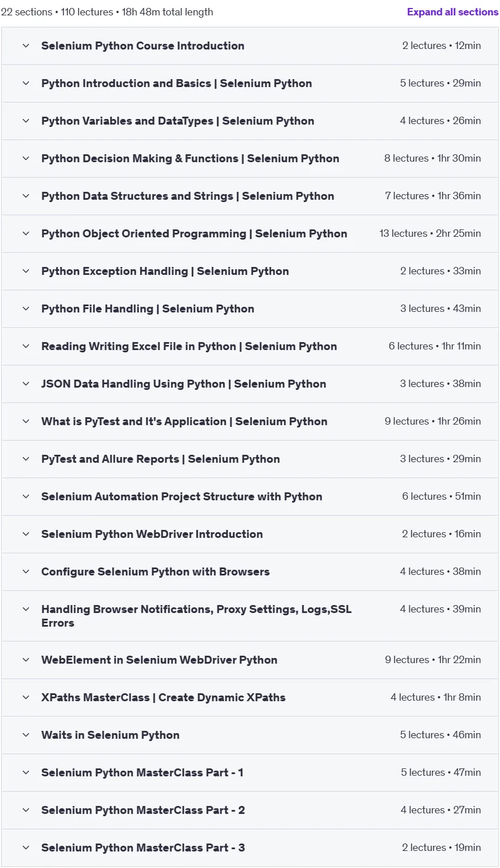Expand chevron for Selenium Python WebDriver Introduction
This screenshot has width=500, height=868.
26,534
